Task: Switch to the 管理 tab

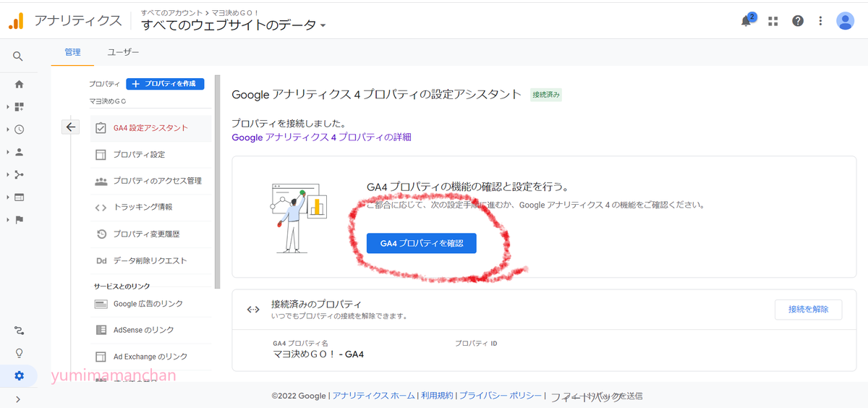Action: pyautogui.click(x=72, y=52)
